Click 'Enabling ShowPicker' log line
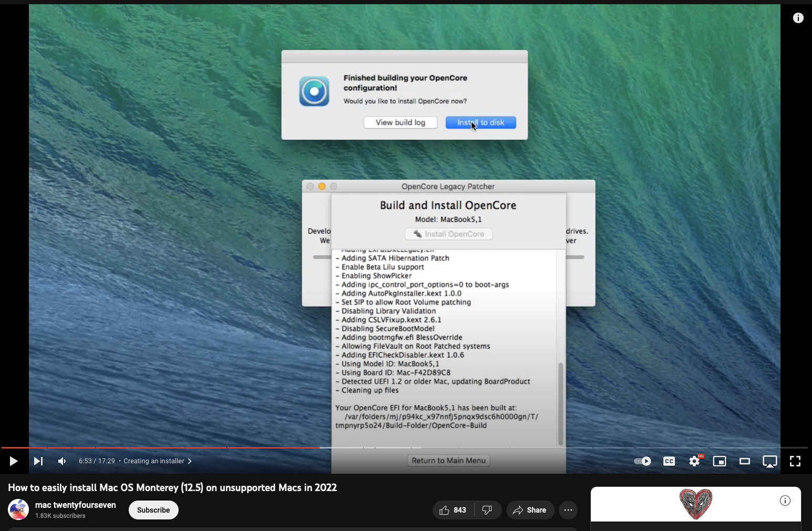The image size is (812, 531). (374, 276)
